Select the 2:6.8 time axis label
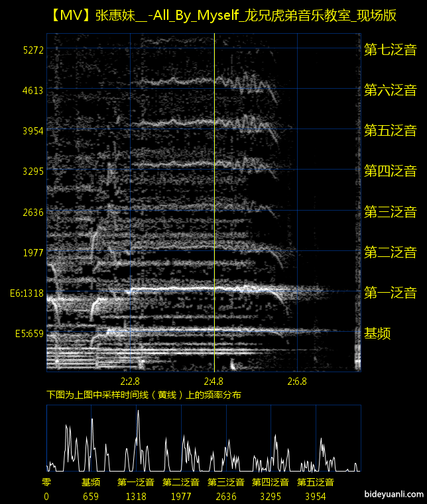 coord(297,381)
